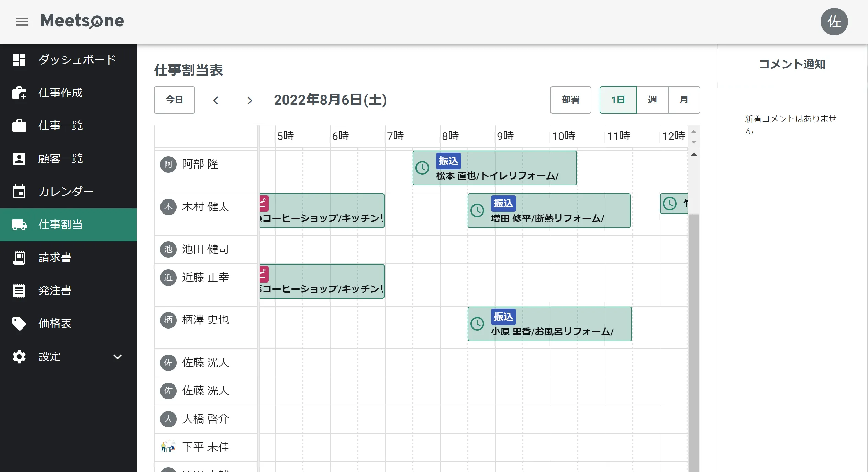This screenshot has width=868, height=472.
Task: Click the dashboard grid icon
Action: point(19,60)
